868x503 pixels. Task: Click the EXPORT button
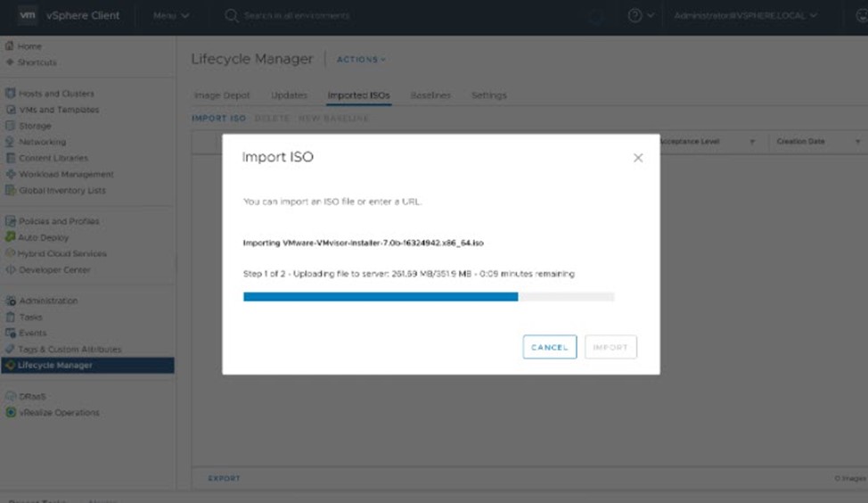tap(225, 478)
